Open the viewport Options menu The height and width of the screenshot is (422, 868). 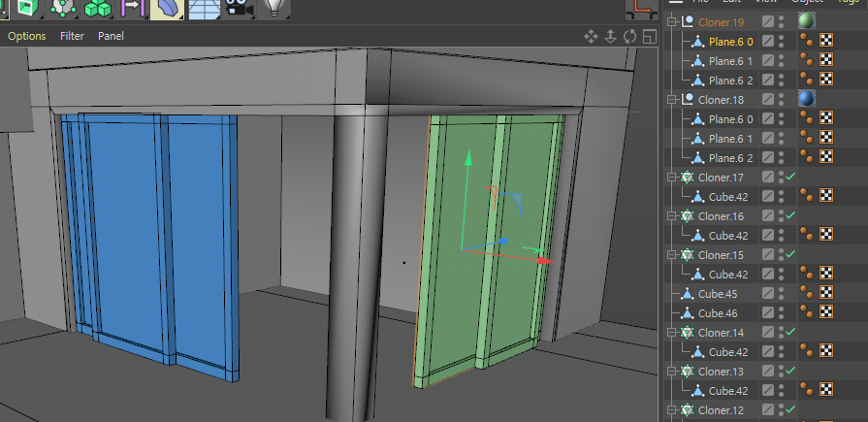pos(26,36)
